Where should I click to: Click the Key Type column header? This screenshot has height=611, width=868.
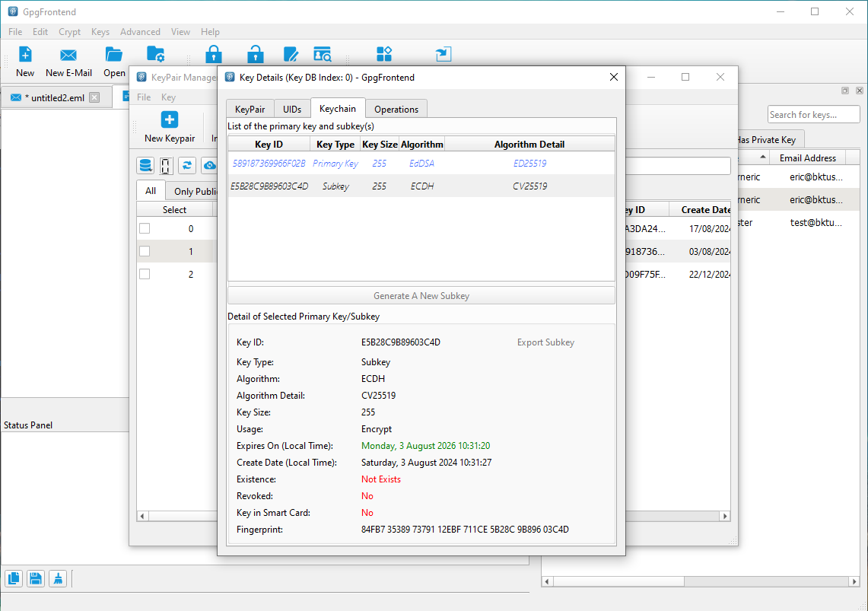(x=335, y=144)
